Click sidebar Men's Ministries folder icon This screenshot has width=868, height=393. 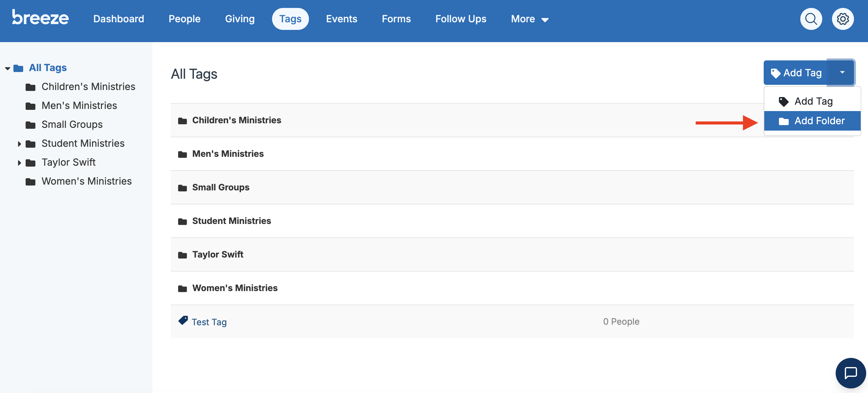[30, 106]
